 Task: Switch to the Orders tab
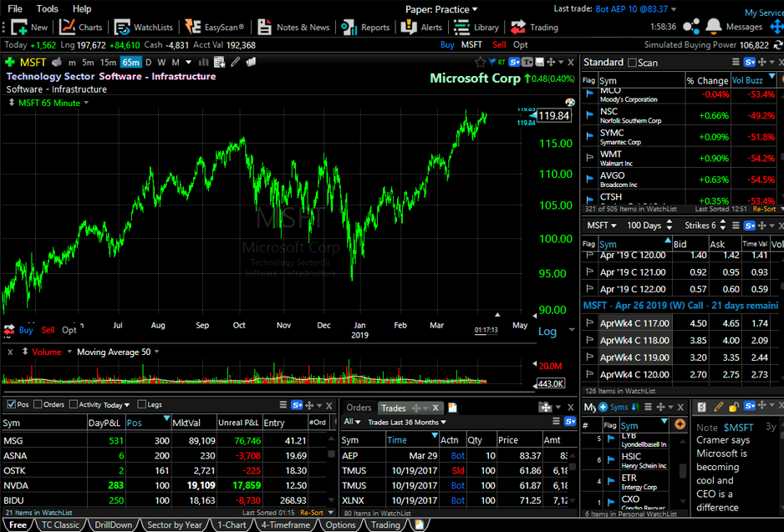tap(359, 408)
